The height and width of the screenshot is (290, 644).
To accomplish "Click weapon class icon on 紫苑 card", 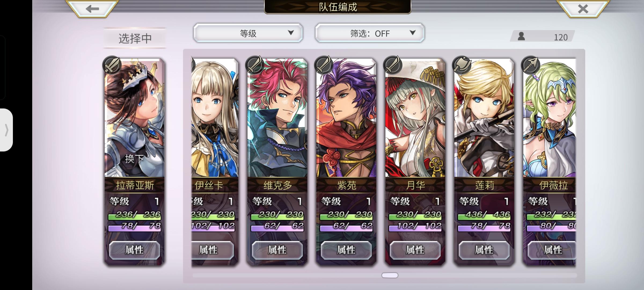I will 324,65.
